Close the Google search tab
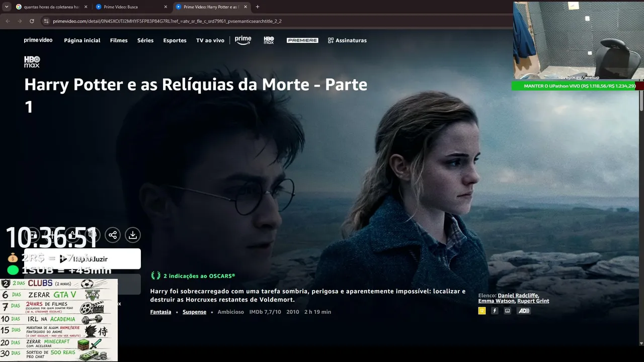The height and width of the screenshot is (362, 644). click(x=86, y=7)
